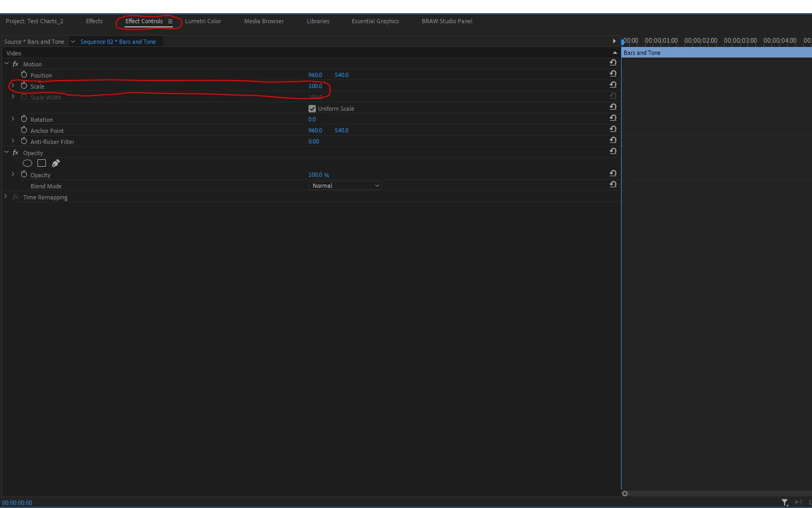This screenshot has width=812, height=508.
Task: Expand the Opacity percentage parameter
Action: coord(13,174)
